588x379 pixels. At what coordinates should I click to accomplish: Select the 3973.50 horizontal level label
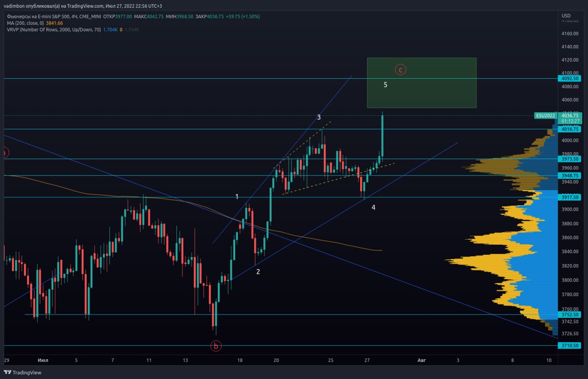570,159
